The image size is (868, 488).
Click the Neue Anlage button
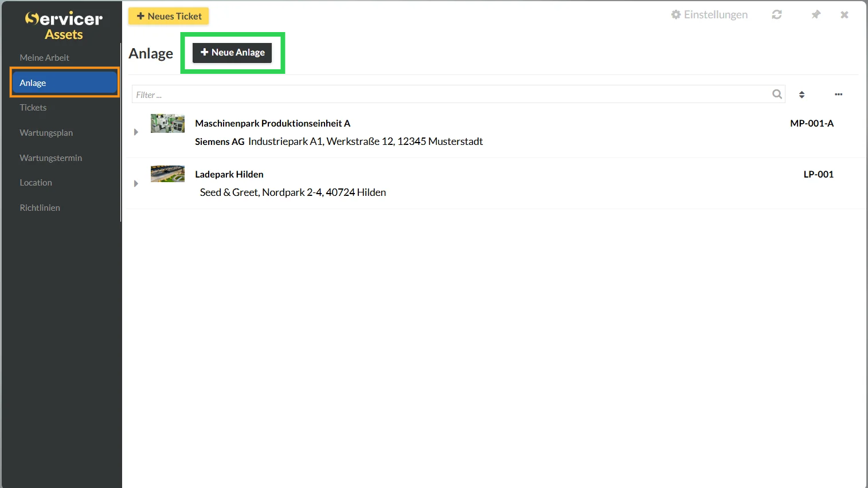point(232,53)
